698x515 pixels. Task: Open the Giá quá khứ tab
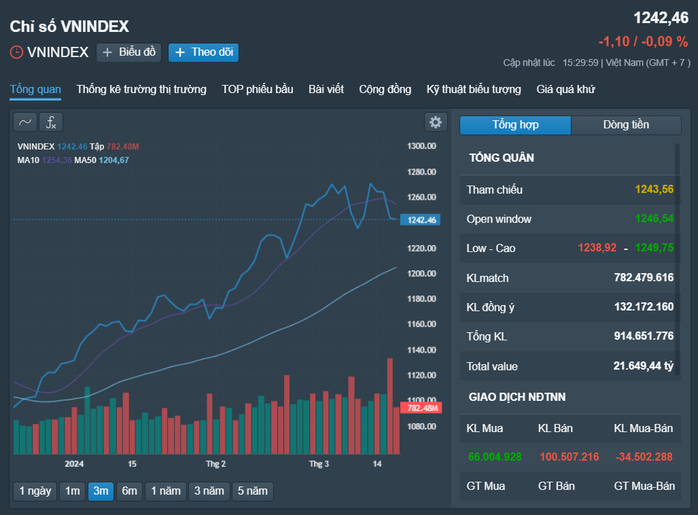[565, 89]
